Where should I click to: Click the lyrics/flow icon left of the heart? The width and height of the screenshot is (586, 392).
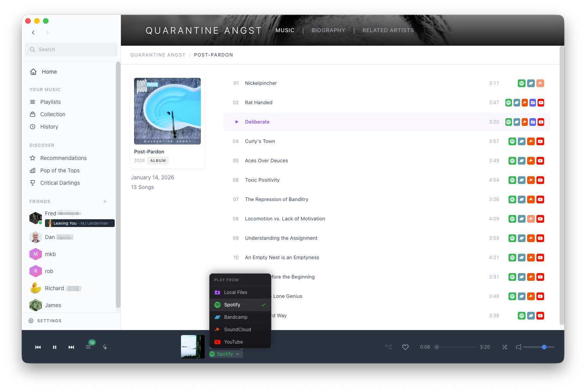pyautogui.click(x=388, y=347)
